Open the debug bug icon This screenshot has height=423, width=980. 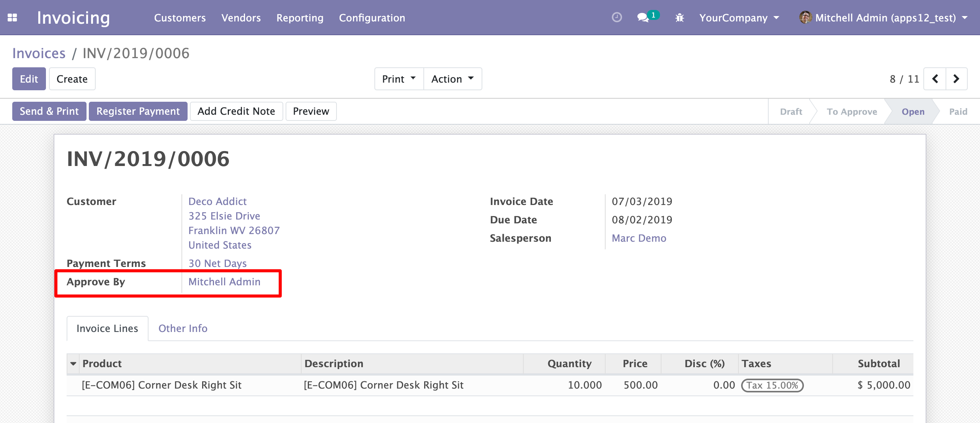click(x=679, y=18)
